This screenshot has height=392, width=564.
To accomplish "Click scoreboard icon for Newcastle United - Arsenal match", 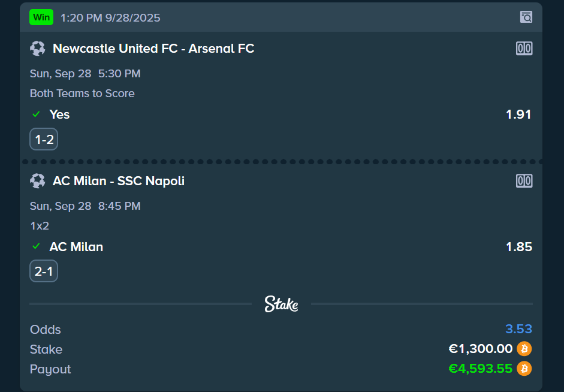I will 524,49.
